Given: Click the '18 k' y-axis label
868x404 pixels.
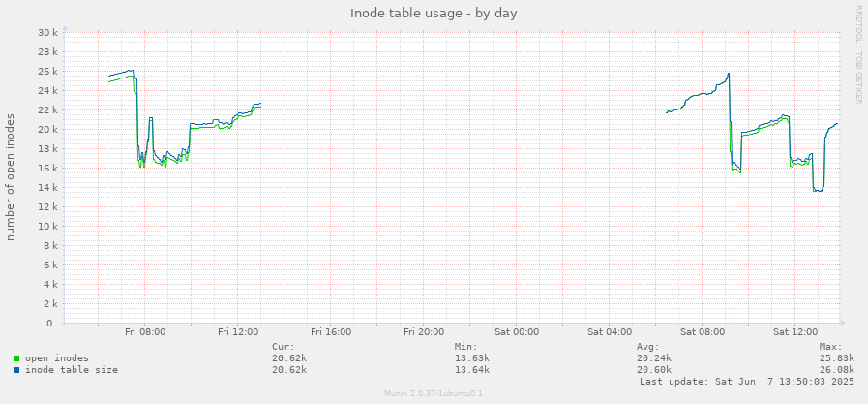Looking at the screenshot, I should point(47,149).
